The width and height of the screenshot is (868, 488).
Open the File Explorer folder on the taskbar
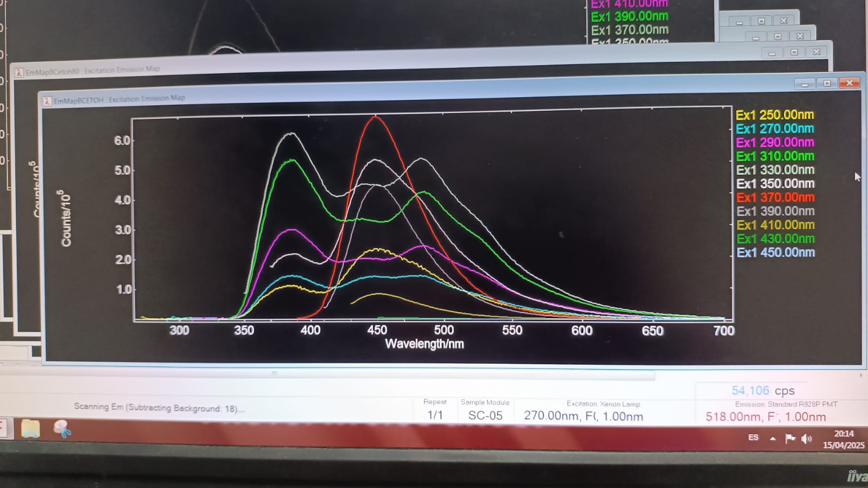point(30,428)
